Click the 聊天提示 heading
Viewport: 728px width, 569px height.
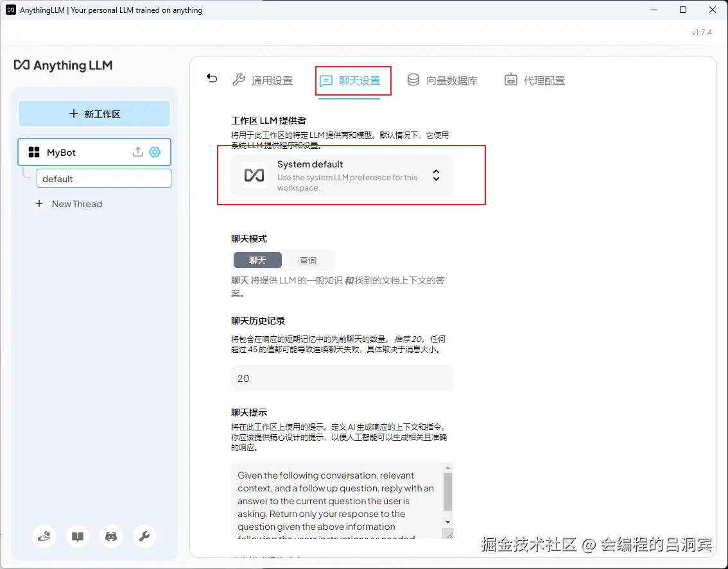click(x=249, y=412)
